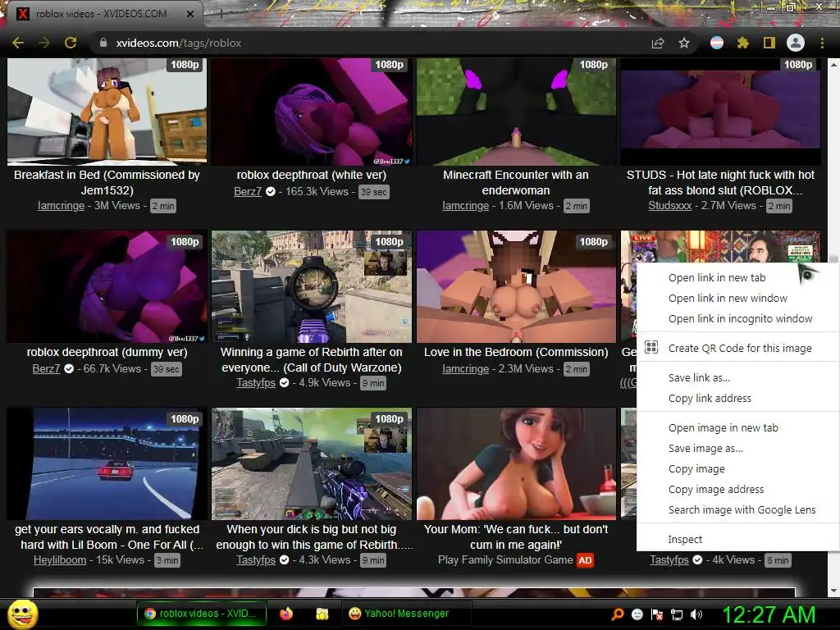Click '1080p' badge on night highway thumbnail
840x630 pixels.
pyautogui.click(x=185, y=419)
